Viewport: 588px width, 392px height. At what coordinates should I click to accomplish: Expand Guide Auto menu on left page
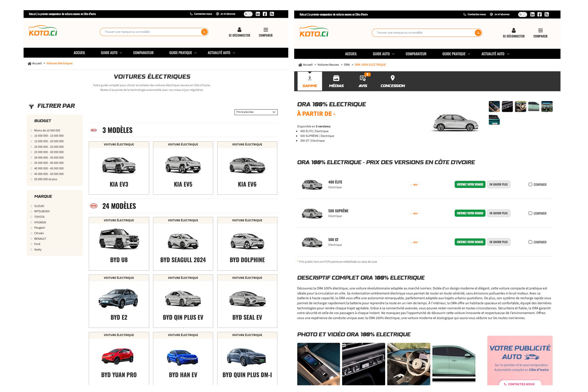(111, 53)
